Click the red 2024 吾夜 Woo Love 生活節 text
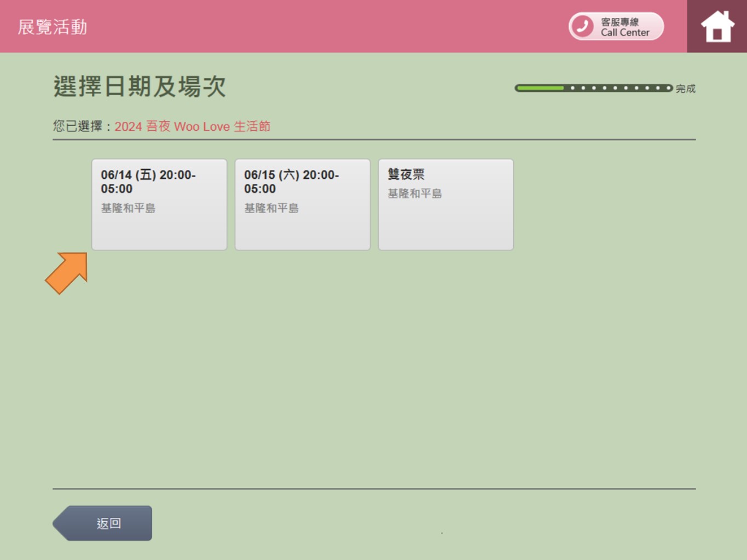Screen dimensions: 747x560 [x=192, y=126]
